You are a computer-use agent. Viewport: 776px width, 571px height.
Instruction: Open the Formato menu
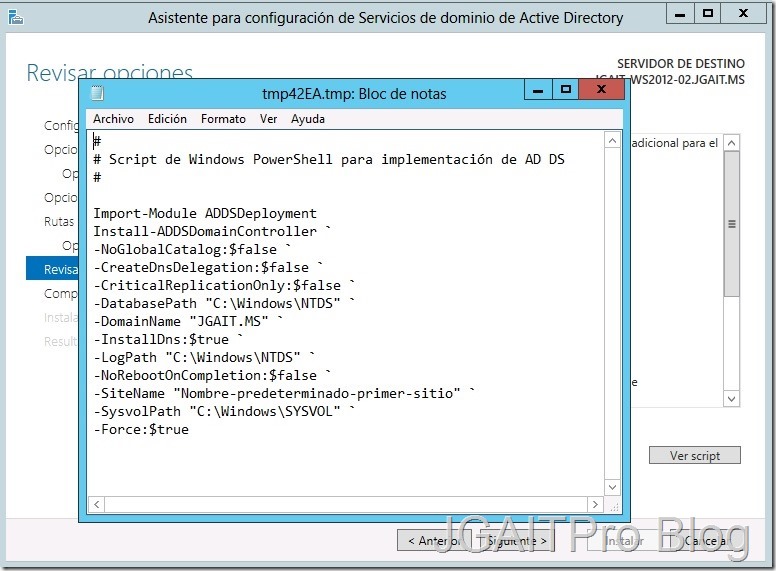pos(223,119)
